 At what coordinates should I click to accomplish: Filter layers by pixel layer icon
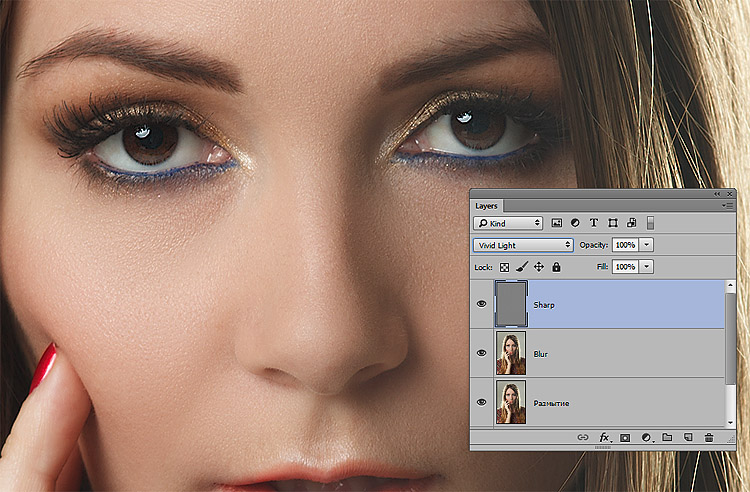(556, 223)
